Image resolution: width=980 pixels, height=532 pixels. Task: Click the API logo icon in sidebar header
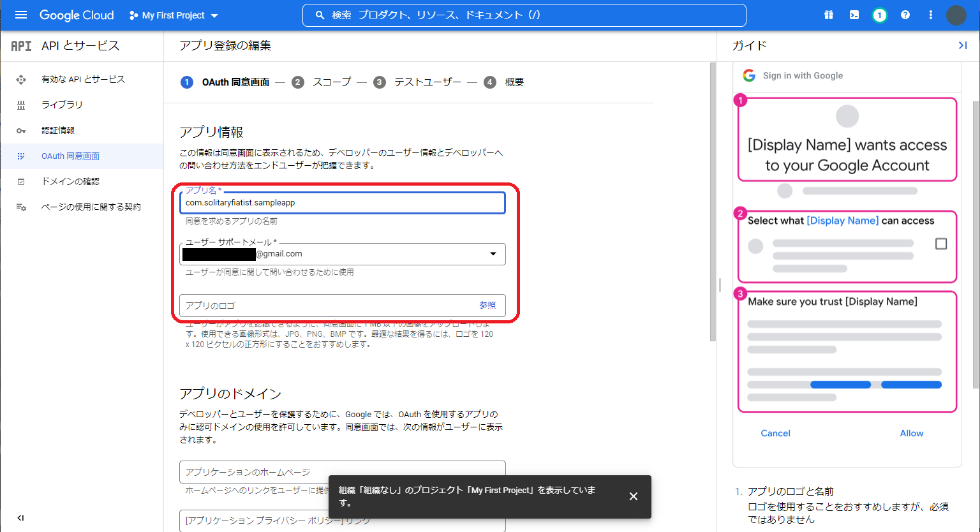tap(21, 46)
